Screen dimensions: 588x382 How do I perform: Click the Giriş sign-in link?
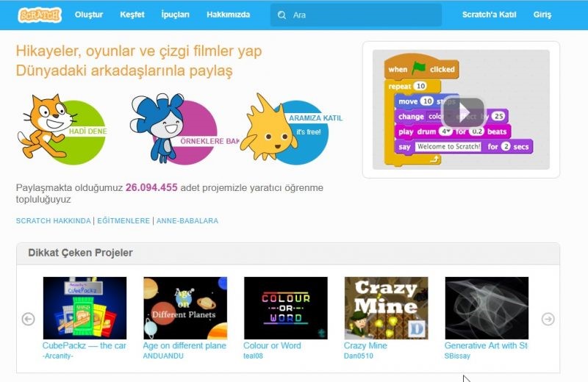point(542,15)
